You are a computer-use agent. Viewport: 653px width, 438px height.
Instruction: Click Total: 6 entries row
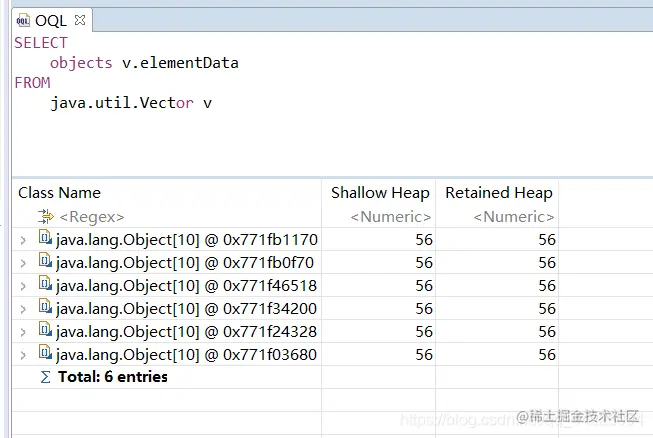pyautogui.click(x=112, y=377)
